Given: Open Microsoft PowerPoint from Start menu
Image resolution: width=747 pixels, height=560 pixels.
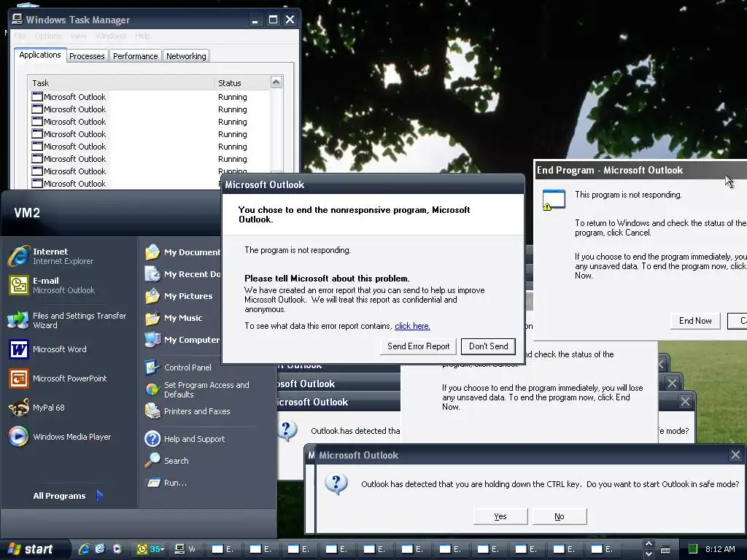Looking at the screenshot, I should coord(58,378).
